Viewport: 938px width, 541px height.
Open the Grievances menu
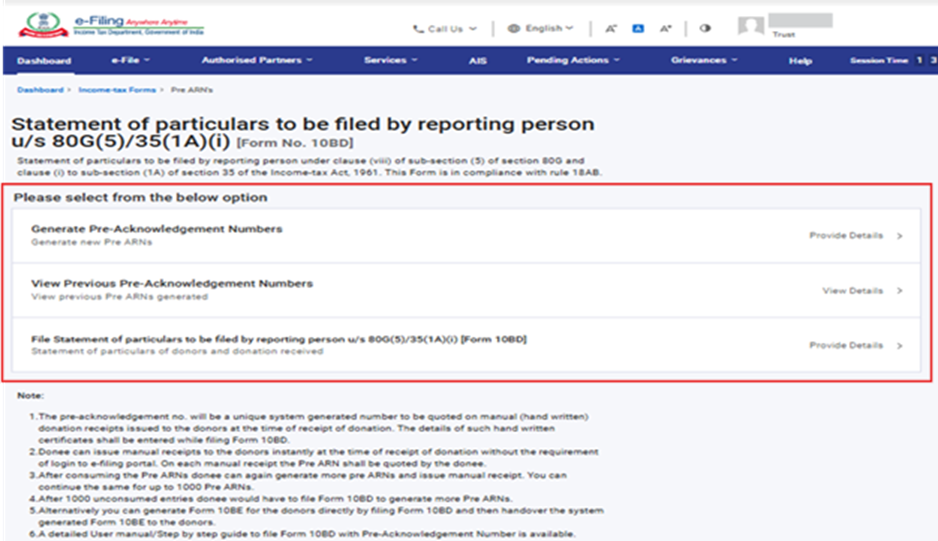pos(704,60)
